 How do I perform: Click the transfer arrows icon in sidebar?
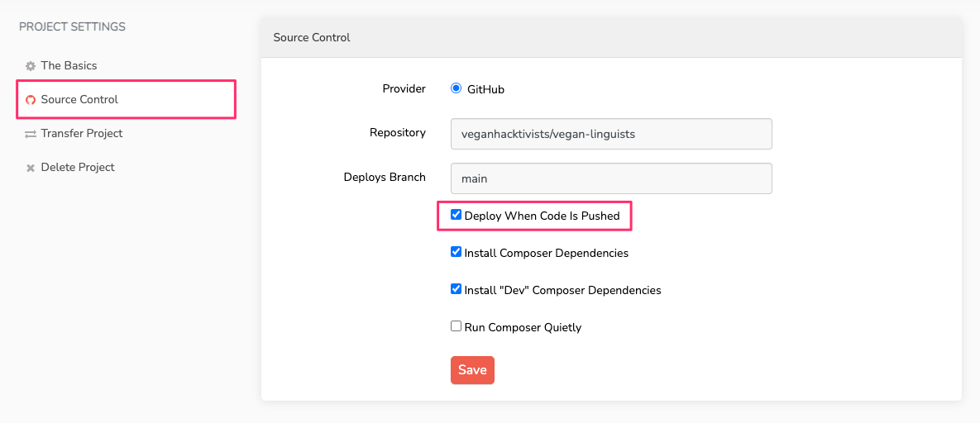point(31,134)
